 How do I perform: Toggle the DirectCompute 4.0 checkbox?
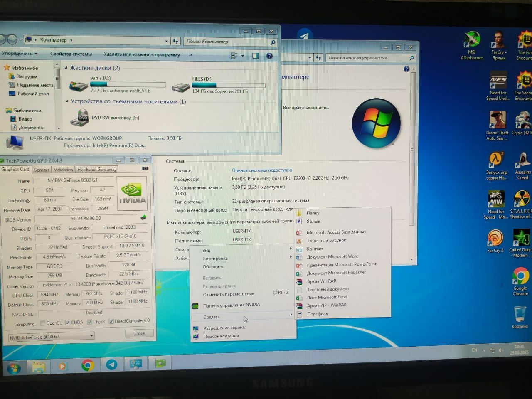click(x=111, y=321)
